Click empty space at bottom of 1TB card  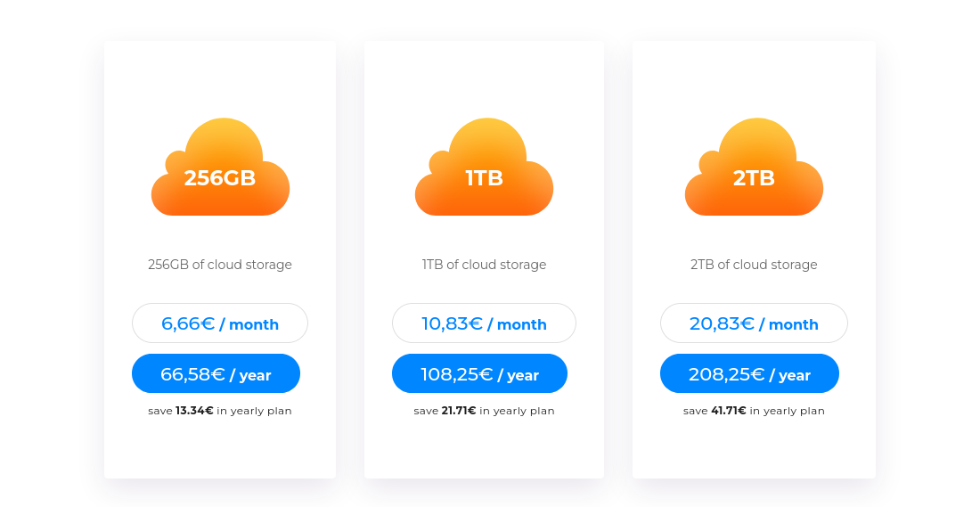[x=484, y=450]
